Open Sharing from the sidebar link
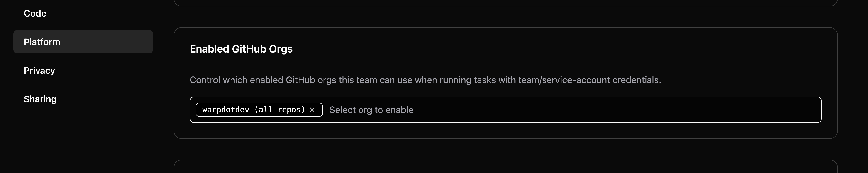The image size is (868, 173). tap(40, 98)
